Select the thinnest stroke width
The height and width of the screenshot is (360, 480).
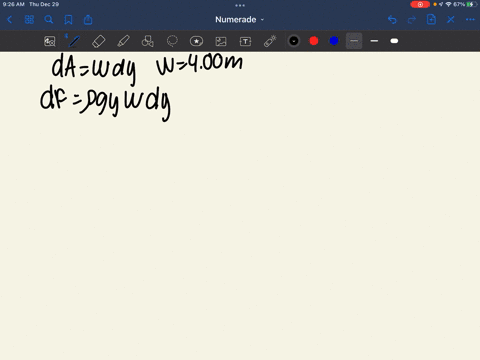[x=354, y=41]
